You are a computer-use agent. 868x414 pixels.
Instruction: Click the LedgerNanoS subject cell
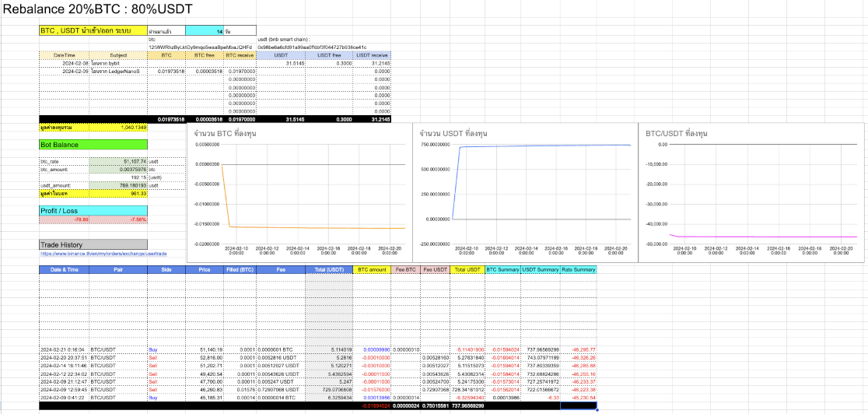[x=118, y=72]
